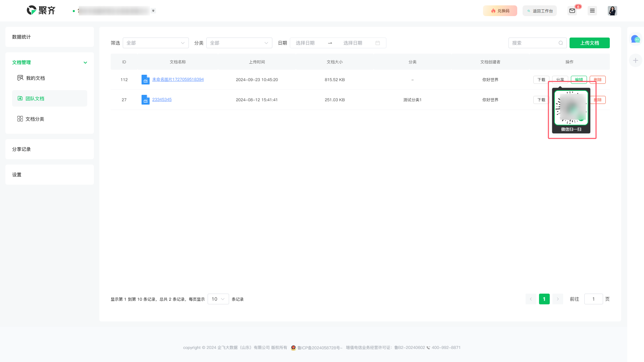This screenshot has width=644, height=362.
Task: Click 返回工作台 button
Action: click(539, 11)
